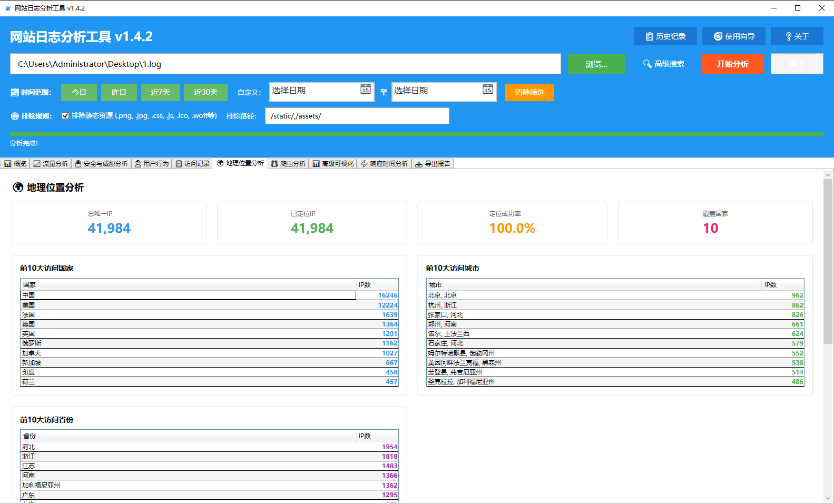Open 高级搜索 advanced search

pyautogui.click(x=663, y=64)
